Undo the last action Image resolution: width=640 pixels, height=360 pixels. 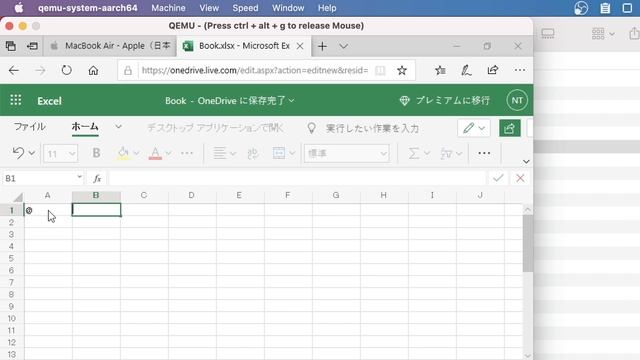coord(18,153)
